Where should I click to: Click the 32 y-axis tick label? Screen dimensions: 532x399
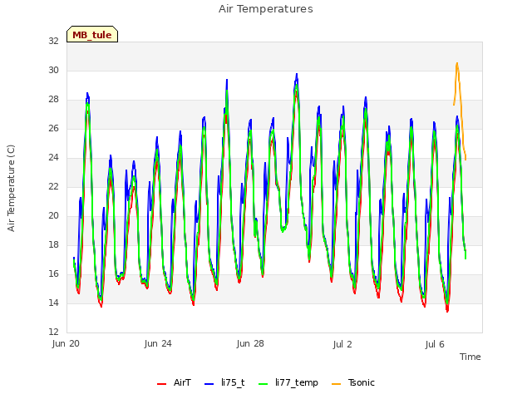(x=53, y=41)
